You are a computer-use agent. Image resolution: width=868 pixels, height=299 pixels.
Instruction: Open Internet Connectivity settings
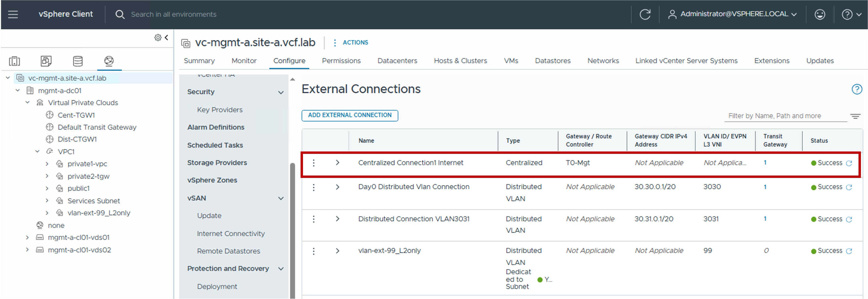pyautogui.click(x=231, y=234)
